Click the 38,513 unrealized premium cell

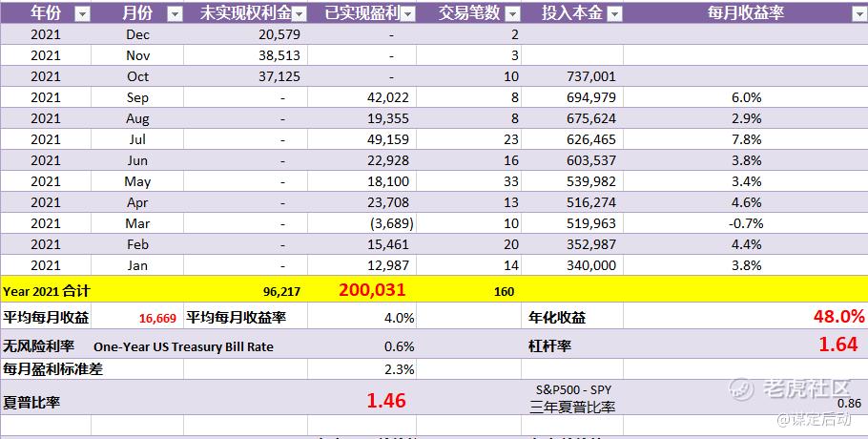[x=245, y=55]
